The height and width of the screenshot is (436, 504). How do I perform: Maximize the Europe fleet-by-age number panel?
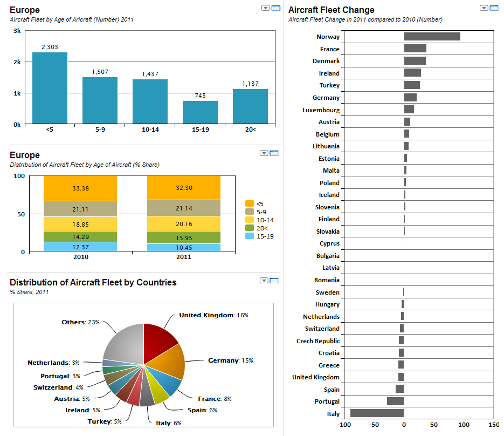(x=275, y=8)
